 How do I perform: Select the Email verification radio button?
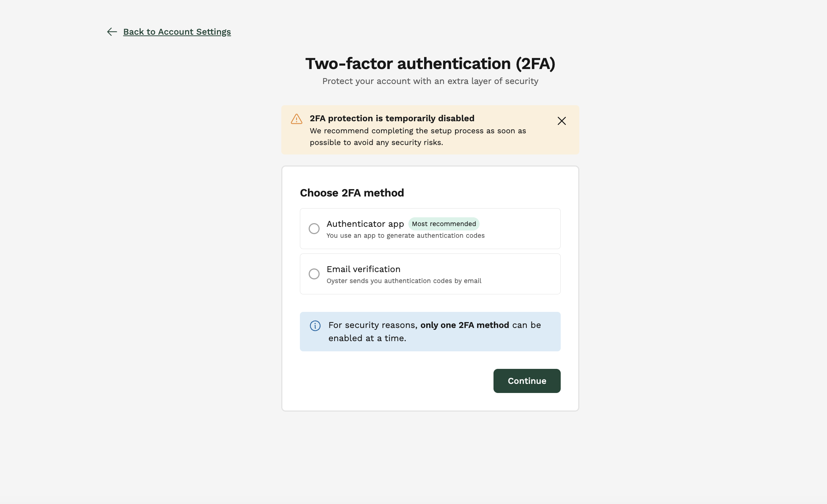coord(314,274)
